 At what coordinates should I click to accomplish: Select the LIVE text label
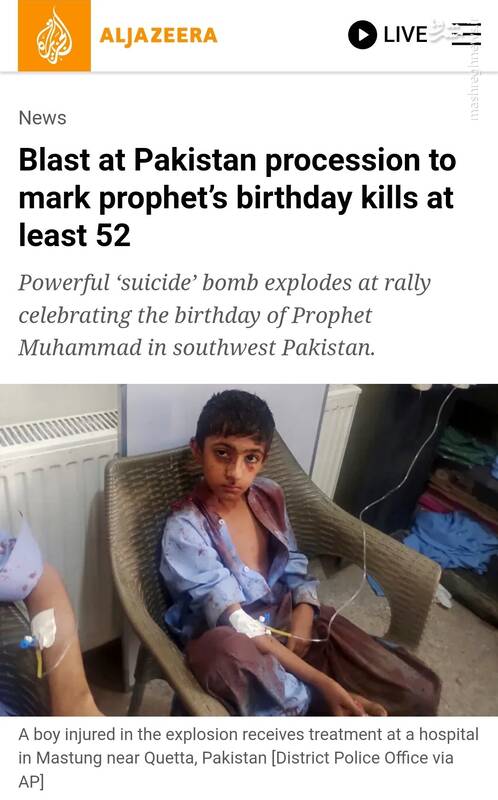click(x=405, y=35)
